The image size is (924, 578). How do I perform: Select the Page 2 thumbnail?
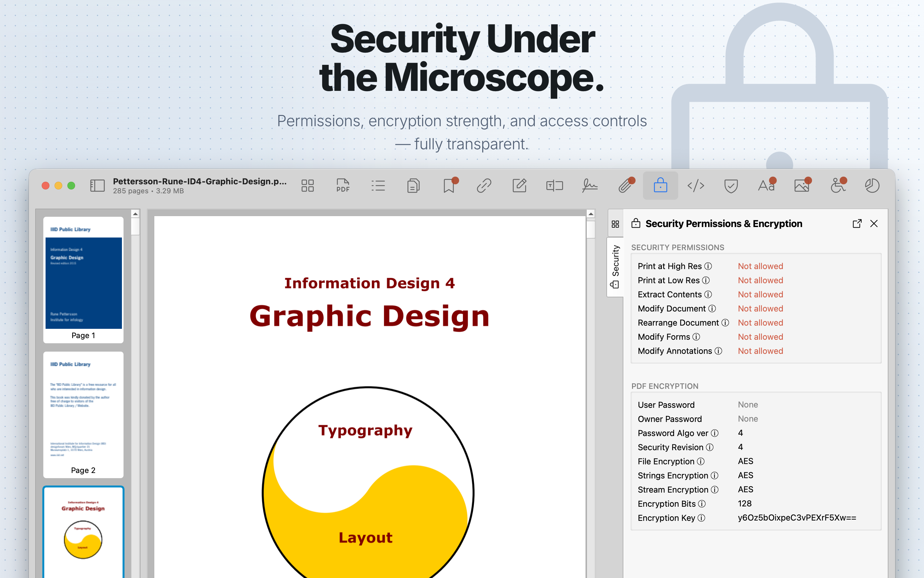click(83, 415)
